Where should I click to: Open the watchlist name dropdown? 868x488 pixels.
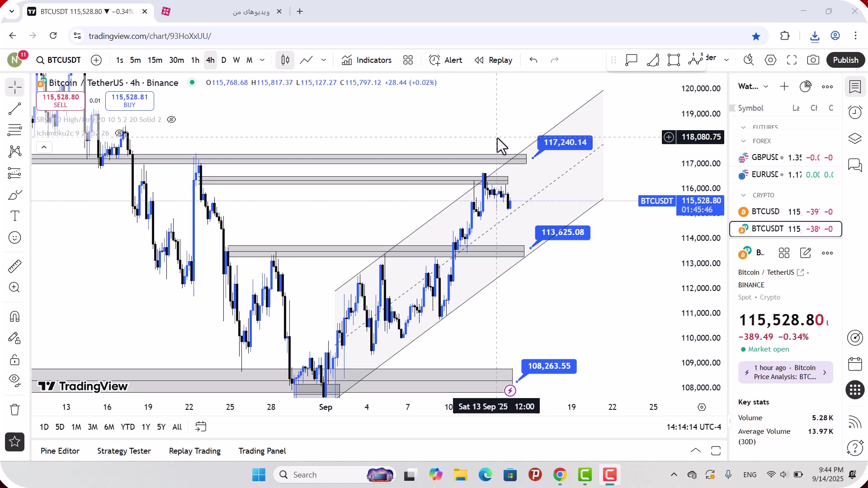(753, 86)
